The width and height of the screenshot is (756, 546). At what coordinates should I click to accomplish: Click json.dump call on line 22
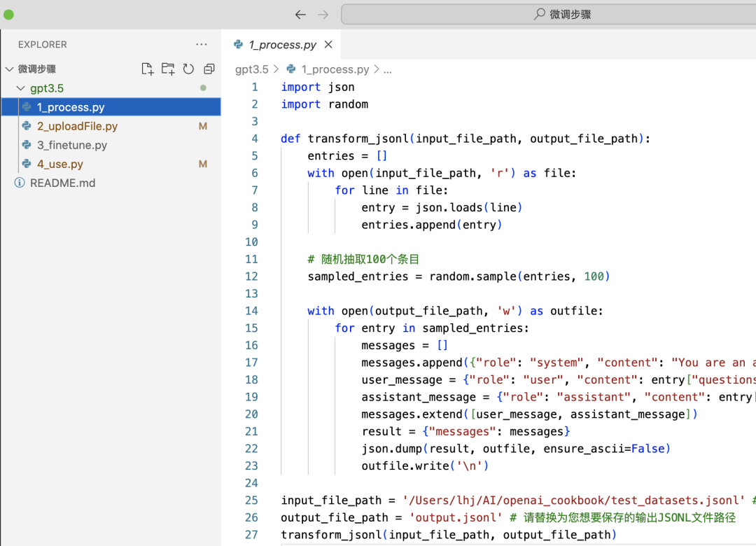coord(515,449)
